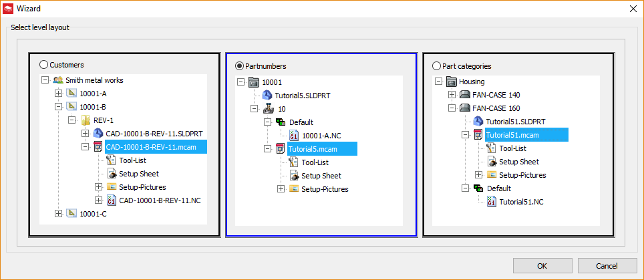Expand Setup-Pictures under Tutorial51.mcam
Image resolution: width=644 pixels, height=280 pixels.
(478, 175)
